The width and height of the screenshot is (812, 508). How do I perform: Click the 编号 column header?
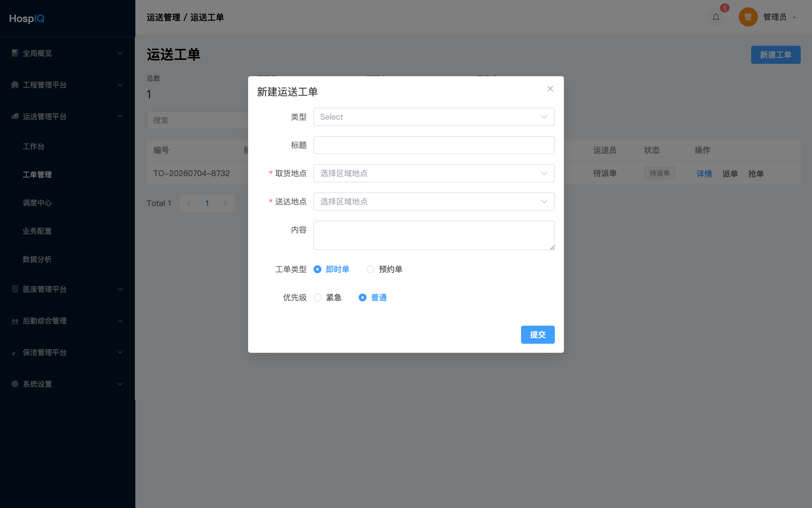pos(161,150)
